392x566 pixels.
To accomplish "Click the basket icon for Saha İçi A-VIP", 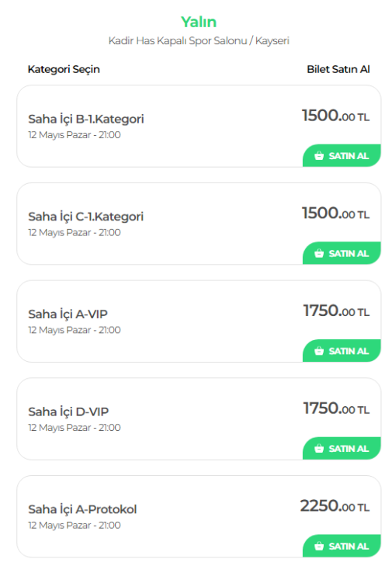I will (x=319, y=351).
